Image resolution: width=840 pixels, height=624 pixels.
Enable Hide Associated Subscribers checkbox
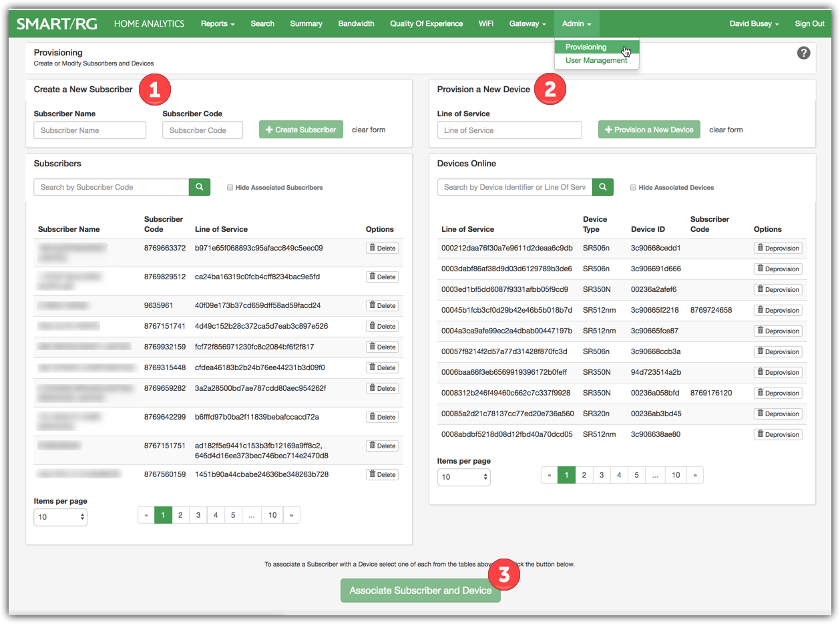(230, 188)
